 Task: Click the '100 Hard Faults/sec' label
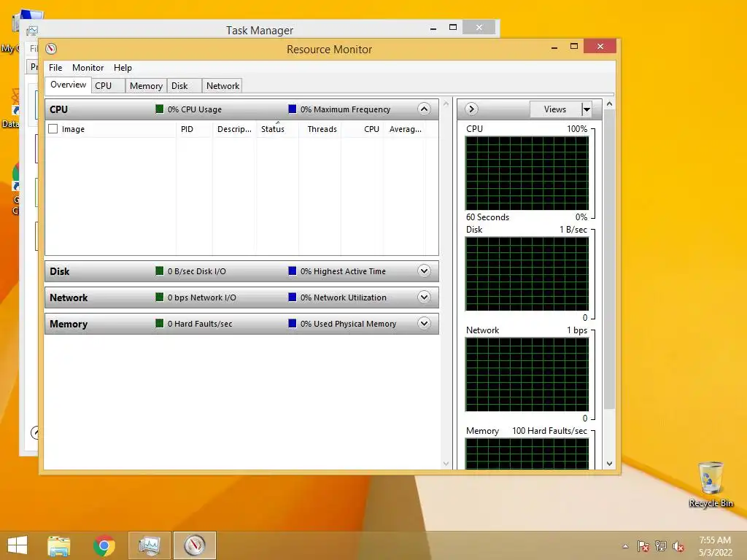pyautogui.click(x=549, y=431)
